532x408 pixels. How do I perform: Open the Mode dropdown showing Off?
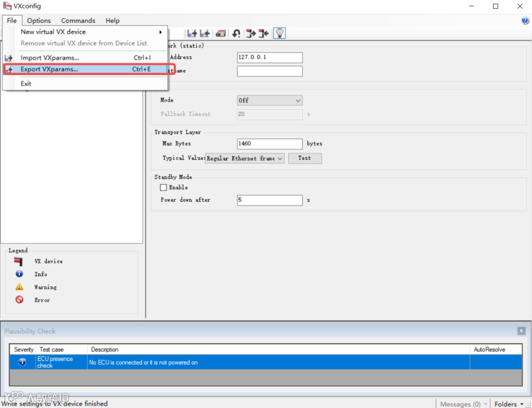(x=269, y=100)
